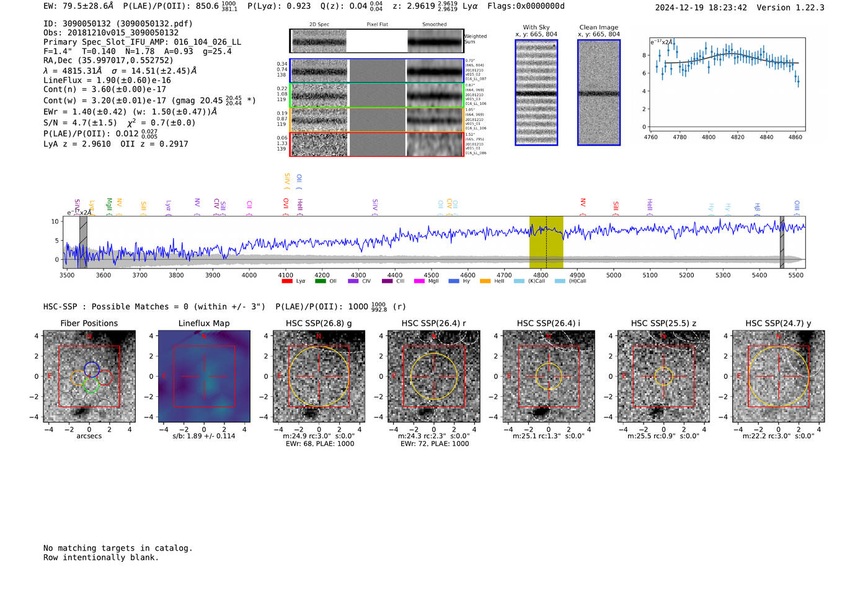This screenshot has height=591, width=868.
Task: Click the 's/b: 1.89 +/- 0.114' caption
Action: point(204,436)
